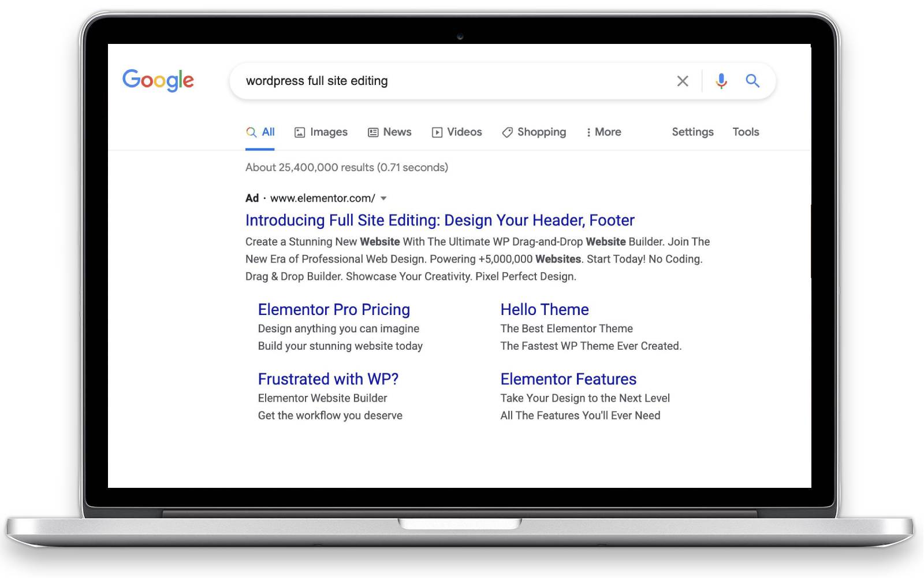Open the 'Introducing Full Site Editing' ad headline
924x578 pixels.
point(440,220)
